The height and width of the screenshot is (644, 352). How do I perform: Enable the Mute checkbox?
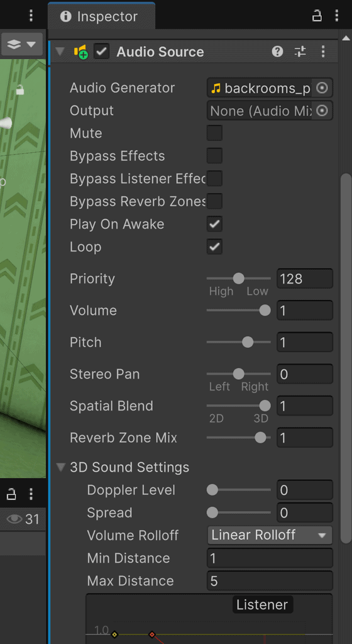214,133
